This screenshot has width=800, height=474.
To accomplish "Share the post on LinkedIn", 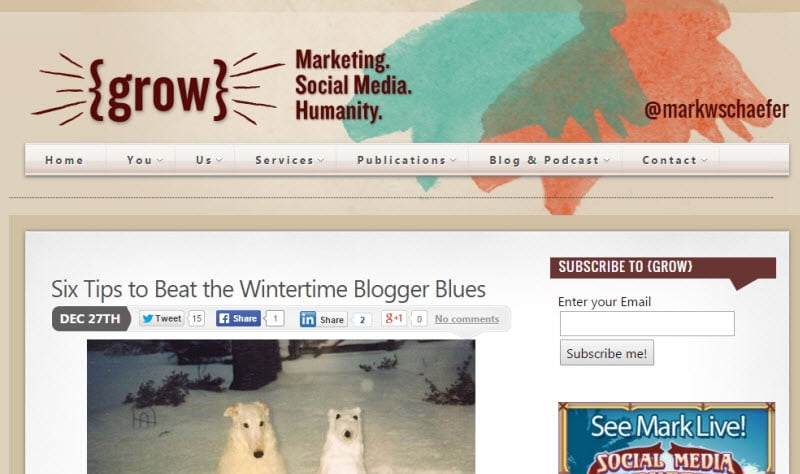I will [323, 319].
